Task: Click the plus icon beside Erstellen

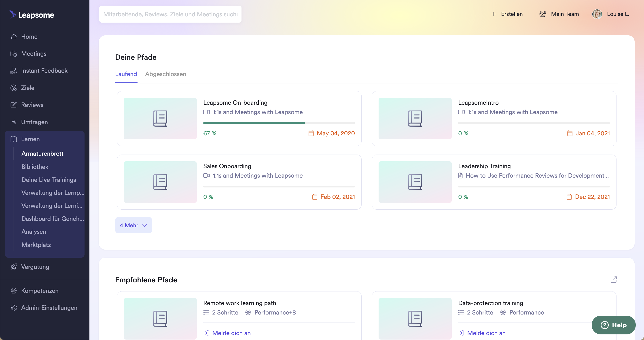Action: [494, 14]
